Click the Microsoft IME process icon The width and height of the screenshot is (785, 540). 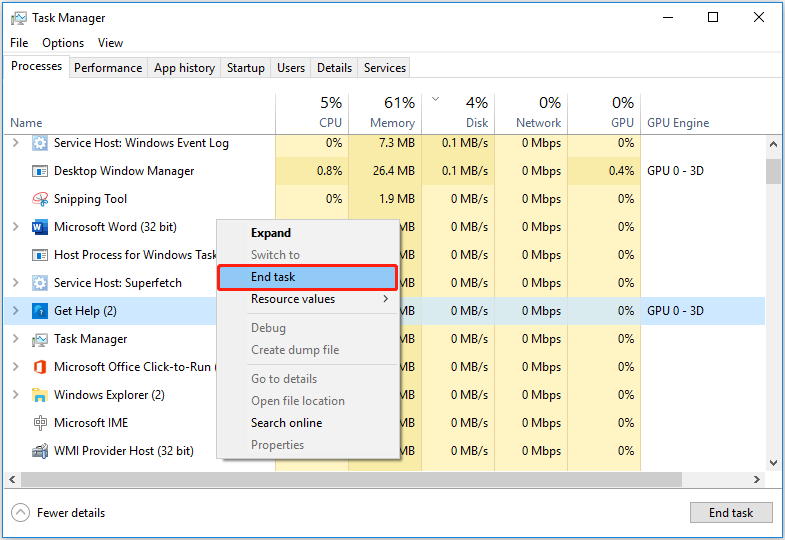pos(40,423)
